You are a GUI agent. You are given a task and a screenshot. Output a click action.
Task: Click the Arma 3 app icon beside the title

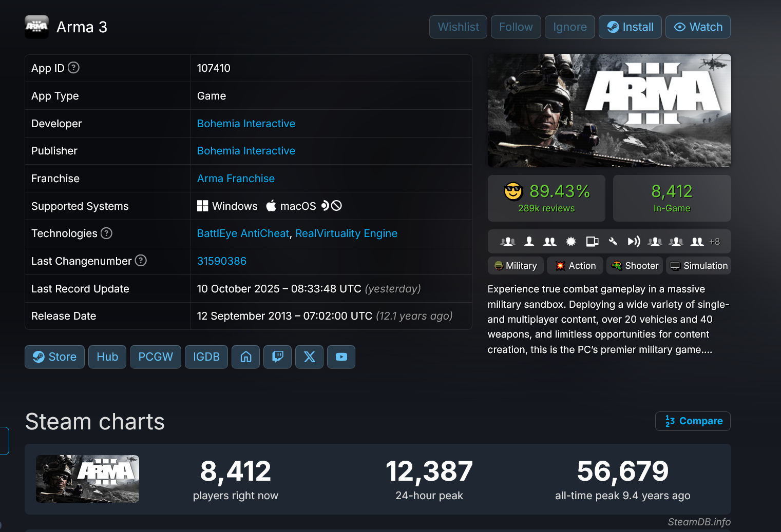pos(36,27)
